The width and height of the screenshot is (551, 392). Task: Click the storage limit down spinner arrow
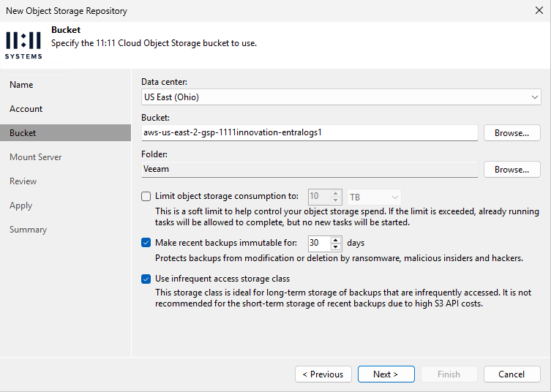click(336, 200)
